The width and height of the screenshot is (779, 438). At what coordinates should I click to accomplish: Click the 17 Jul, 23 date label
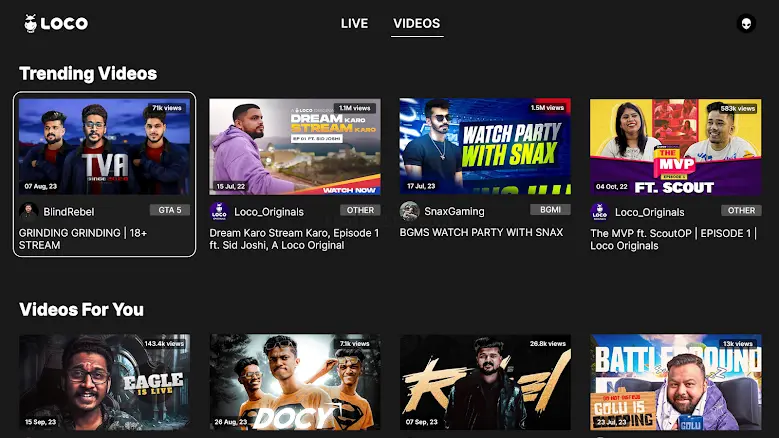coord(421,186)
